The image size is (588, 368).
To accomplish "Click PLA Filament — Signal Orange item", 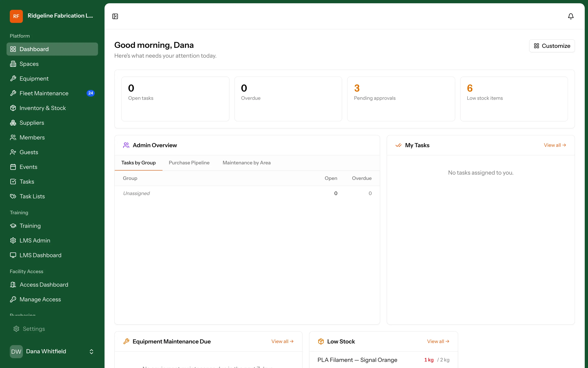I will click(x=357, y=360).
